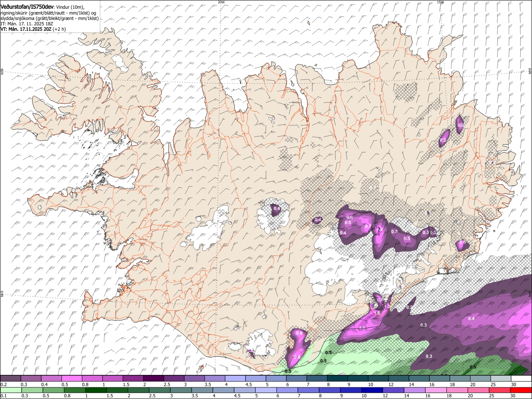
Task: Pick upper legend swatch for 1.5–2
Action: 133,379
